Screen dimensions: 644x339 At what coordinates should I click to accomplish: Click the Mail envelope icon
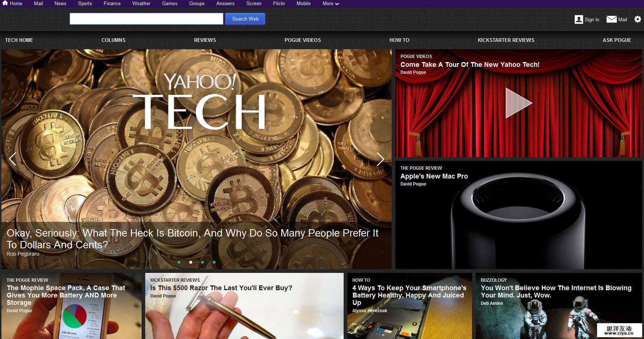point(611,19)
